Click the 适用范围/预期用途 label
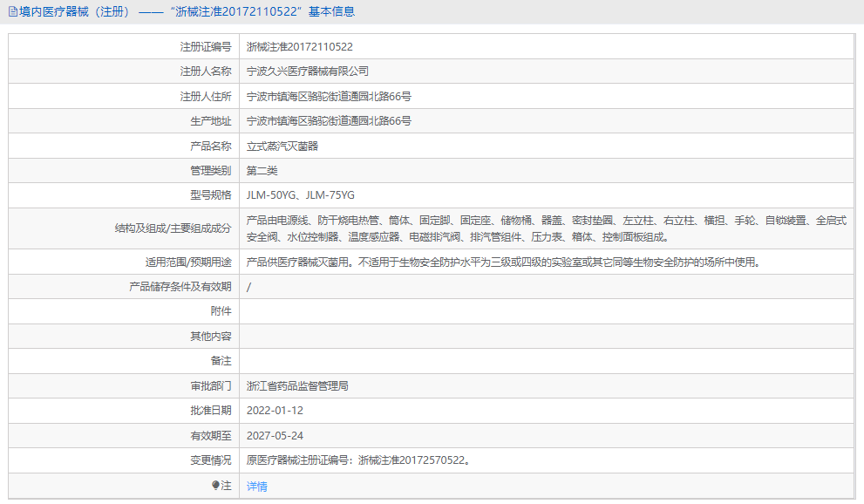The width and height of the screenshot is (864, 504). (x=188, y=262)
